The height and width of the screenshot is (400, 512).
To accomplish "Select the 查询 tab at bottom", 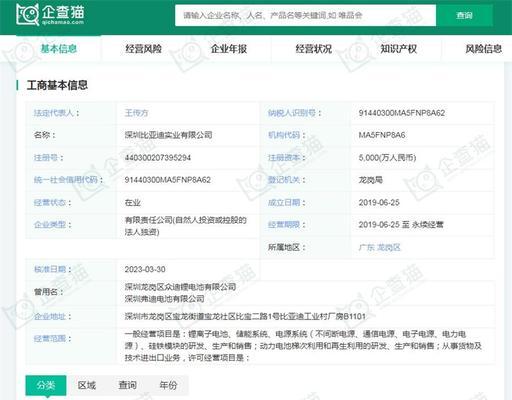I will (x=127, y=385).
